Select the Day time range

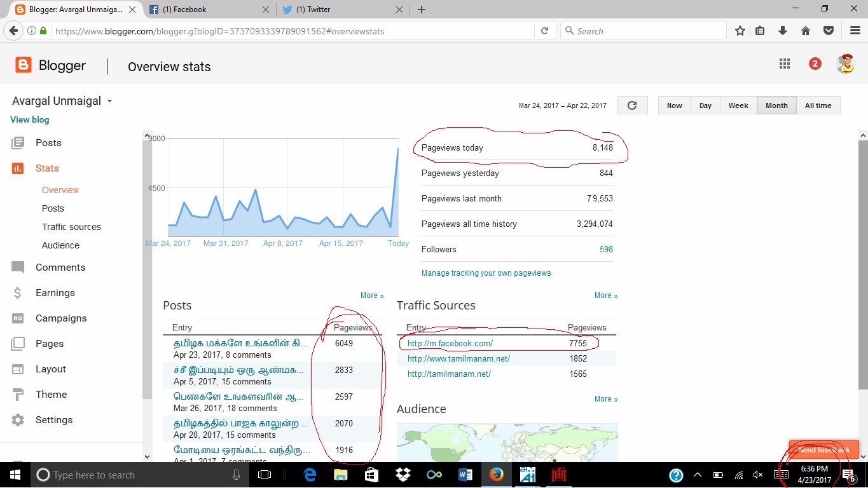click(705, 105)
